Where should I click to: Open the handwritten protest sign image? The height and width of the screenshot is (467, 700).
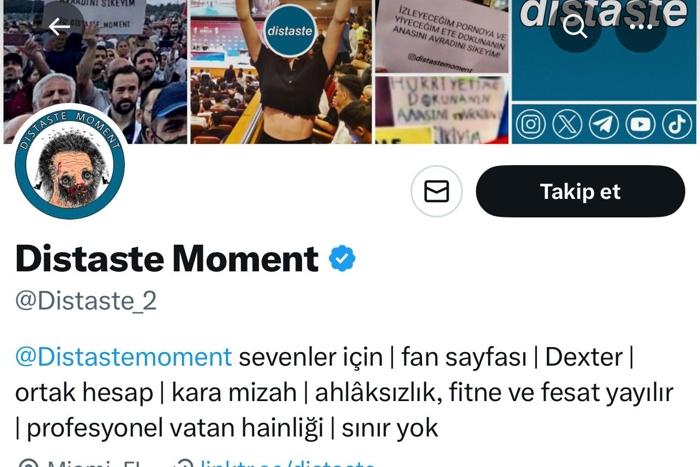[442, 110]
